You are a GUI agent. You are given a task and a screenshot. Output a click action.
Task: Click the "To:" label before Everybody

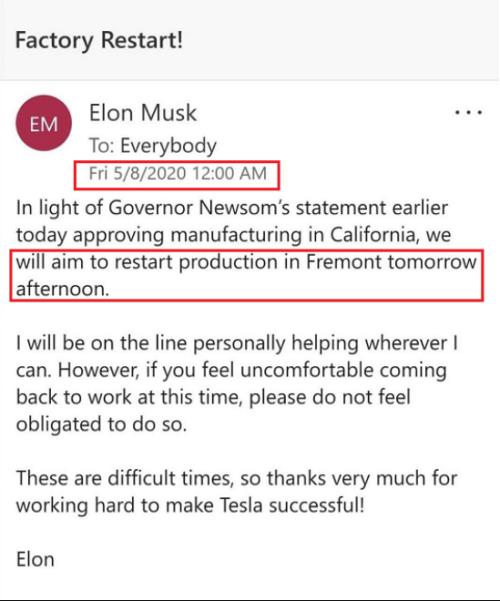102,146
